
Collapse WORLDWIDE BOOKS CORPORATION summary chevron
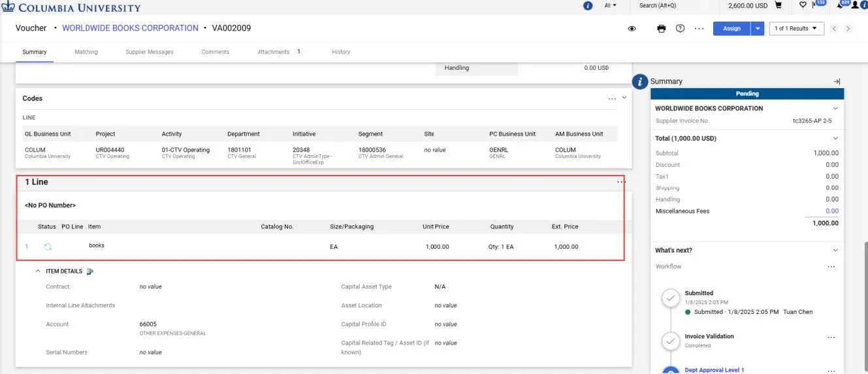click(835, 108)
